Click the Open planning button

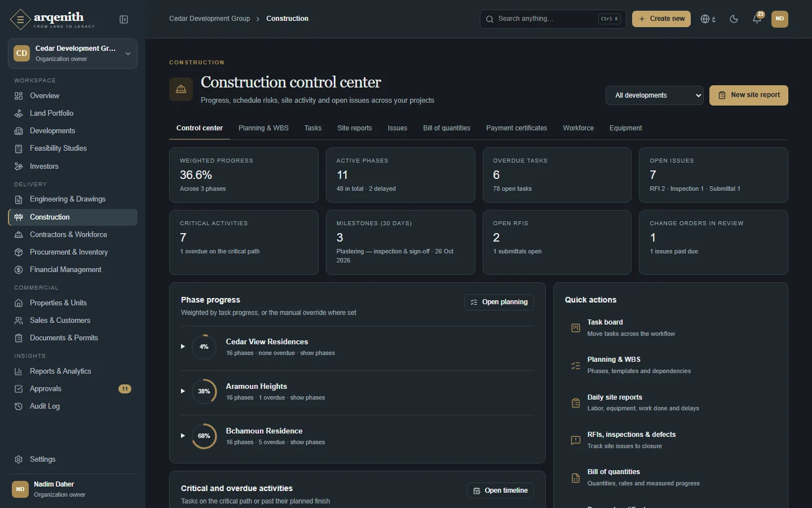[498, 303]
